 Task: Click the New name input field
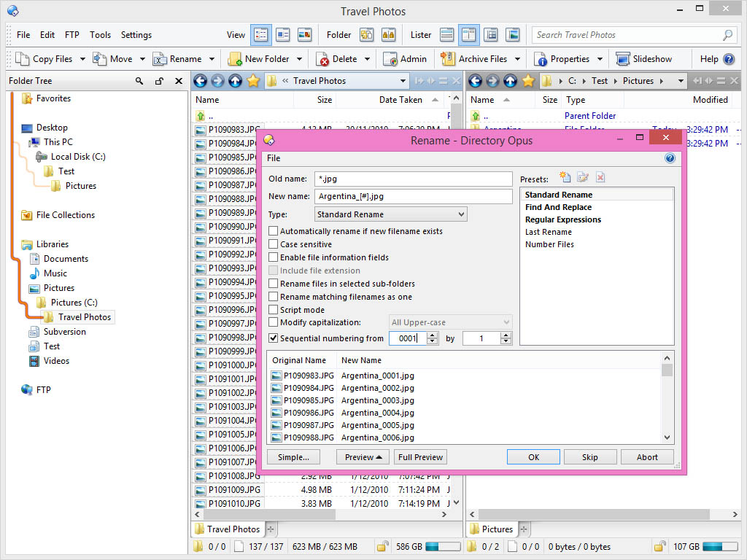point(413,196)
